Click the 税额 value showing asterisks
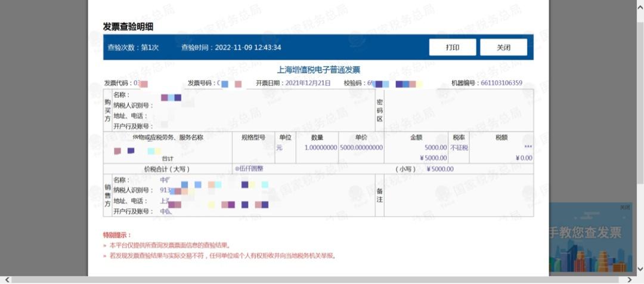644x284 pixels. click(x=528, y=147)
